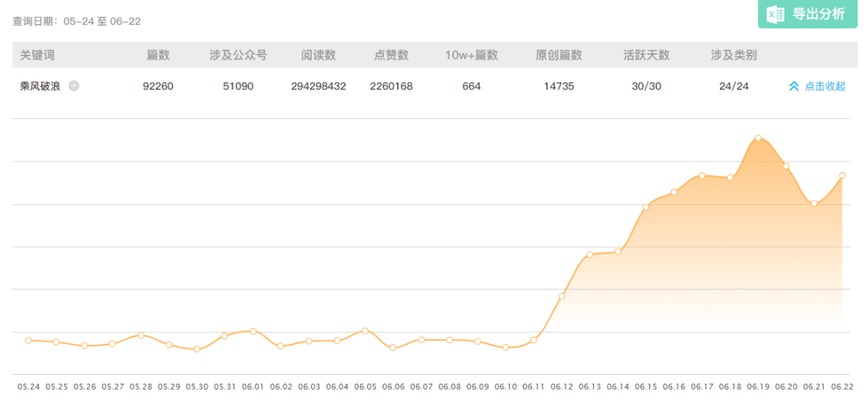The height and width of the screenshot is (407, 868).
Task: Click the plus icon beside 乘风破浪
Action: click(74, 86)
